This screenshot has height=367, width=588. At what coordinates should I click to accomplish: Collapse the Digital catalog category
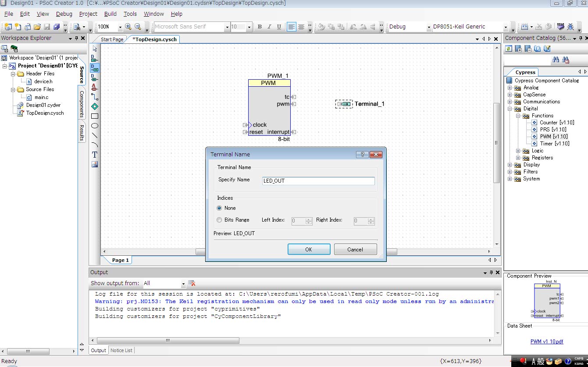[510, 109]
